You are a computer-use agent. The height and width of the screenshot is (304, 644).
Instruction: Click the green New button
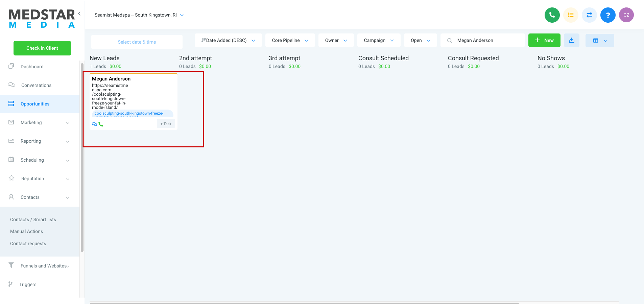coord(544,40)
